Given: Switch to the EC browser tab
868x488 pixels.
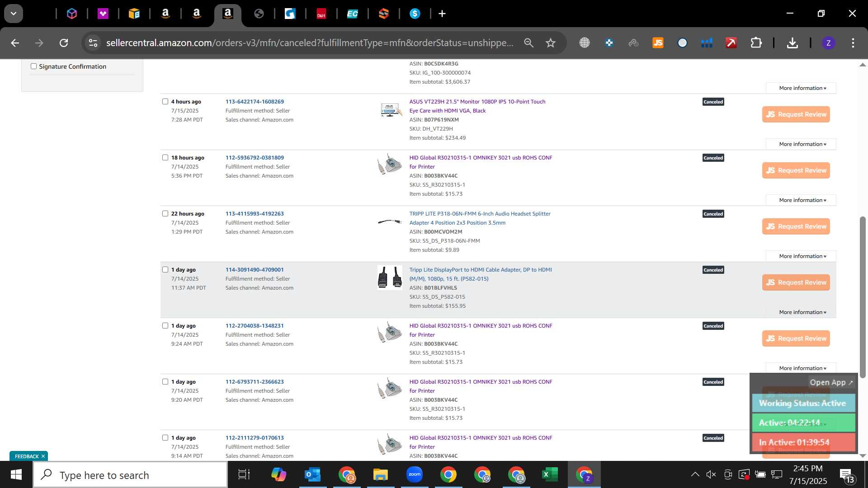Looking at the screenshot, I should pyautogui.click(x=353, y=14).
